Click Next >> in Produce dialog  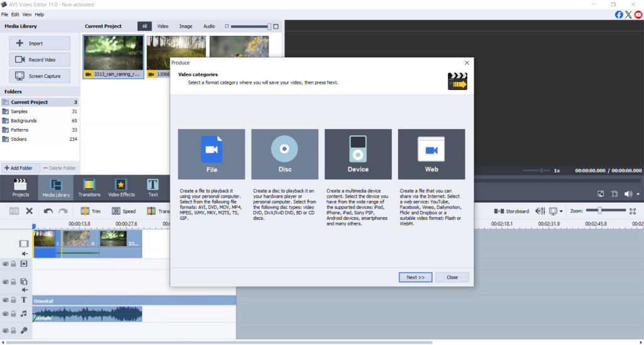click(415, 277)
